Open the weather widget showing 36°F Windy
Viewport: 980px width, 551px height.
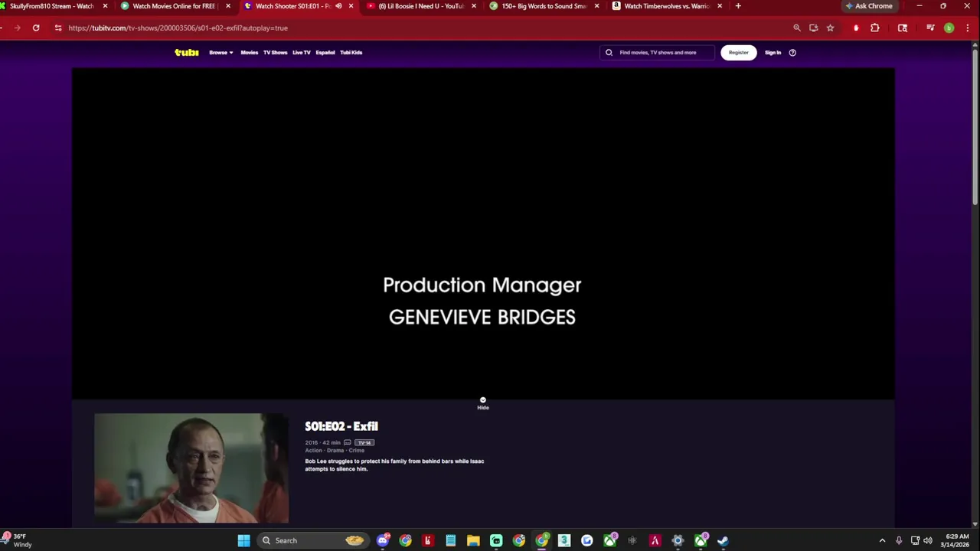pos(17,540)
